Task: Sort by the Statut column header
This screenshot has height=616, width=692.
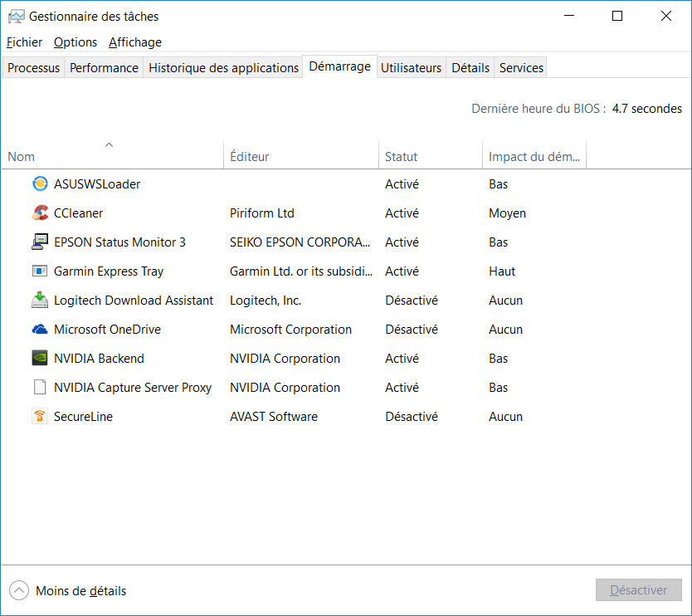Action: tap(431, 154)
